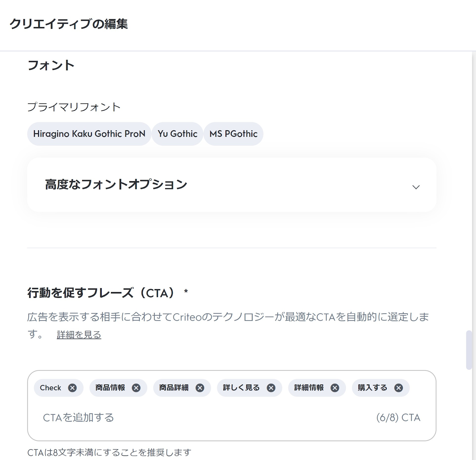Expand the chevron for advanced font options
Viewport: 476px width, 460px height.
point(416,187)
